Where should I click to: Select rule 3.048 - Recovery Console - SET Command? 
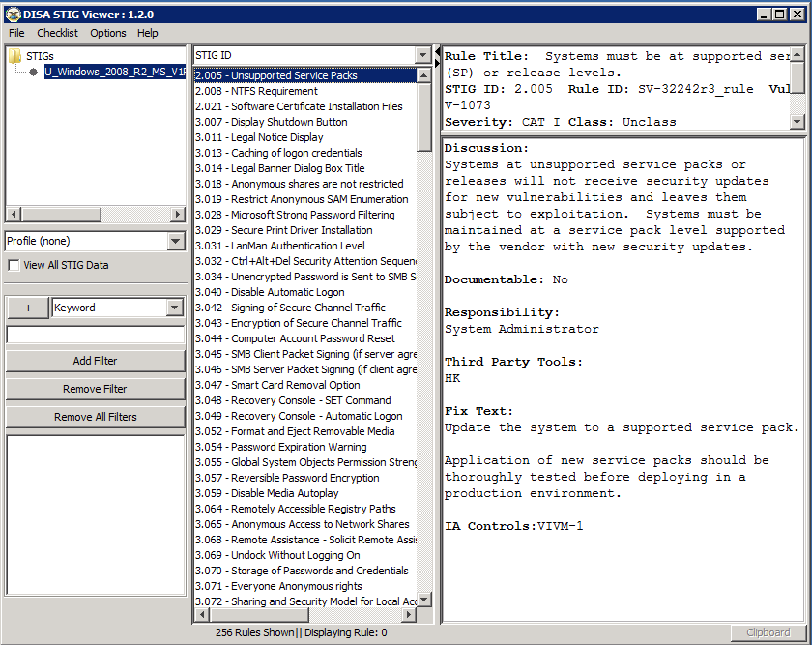point(305,400)
